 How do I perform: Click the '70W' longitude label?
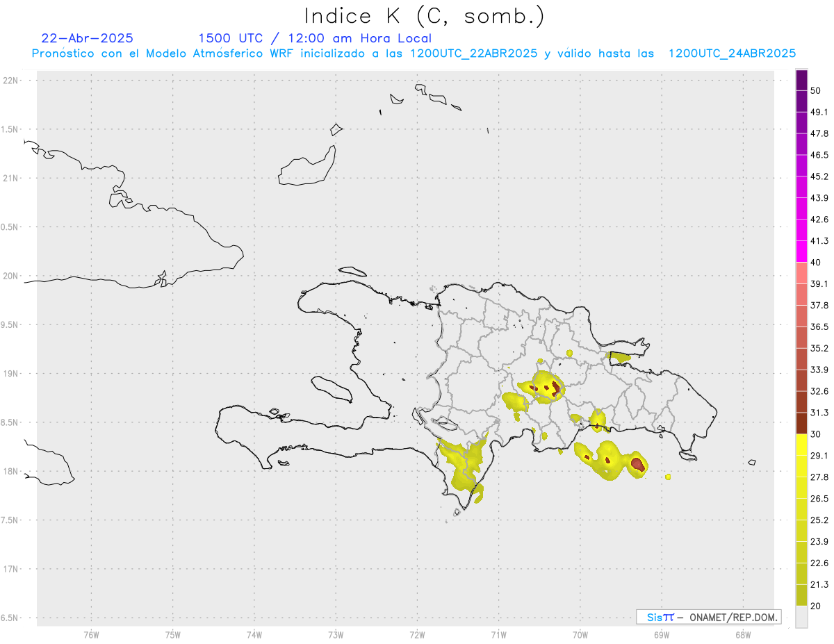click(580, 634)
